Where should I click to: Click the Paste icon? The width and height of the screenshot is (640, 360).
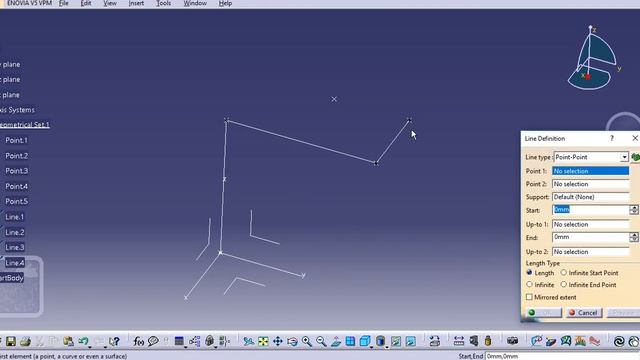point(68,341)
